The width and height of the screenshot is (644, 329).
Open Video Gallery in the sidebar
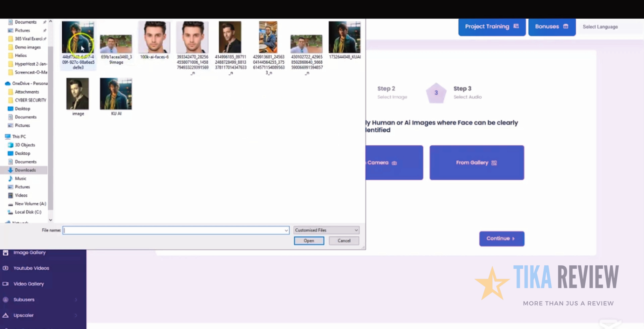29,284
